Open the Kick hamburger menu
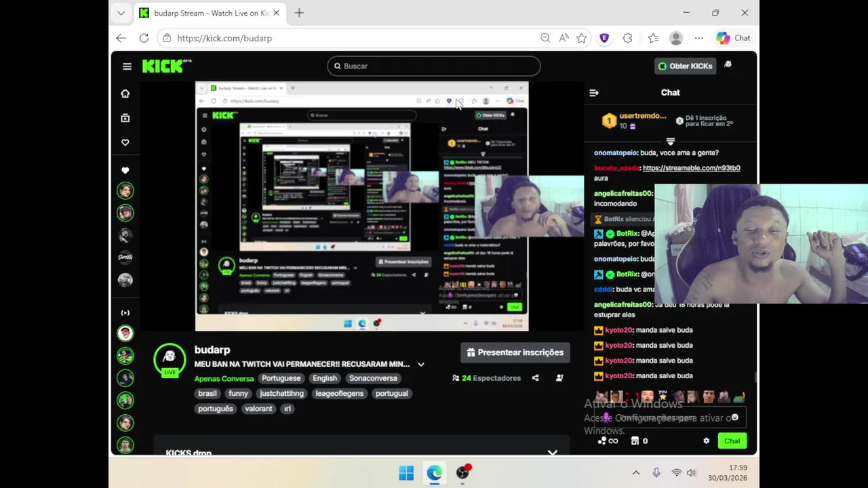Image resolution: width=868 pixels, height=488 pixels. (x=127, y=66)
